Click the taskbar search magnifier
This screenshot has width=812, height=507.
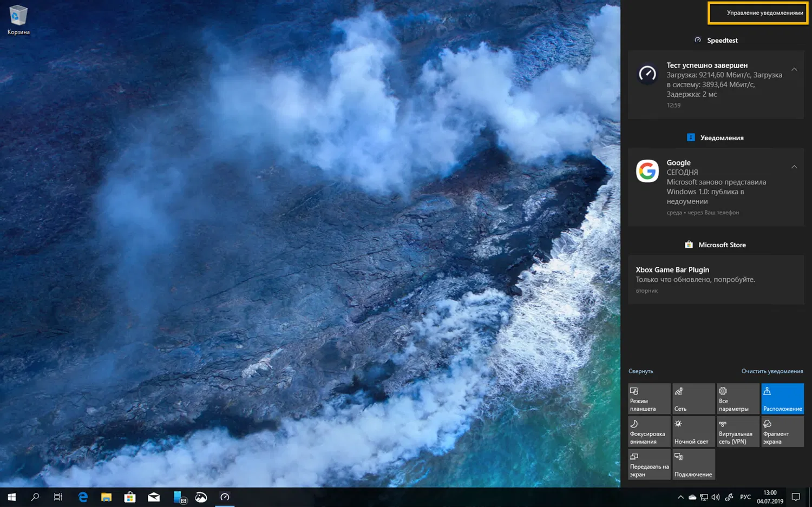tap(35, 497)
